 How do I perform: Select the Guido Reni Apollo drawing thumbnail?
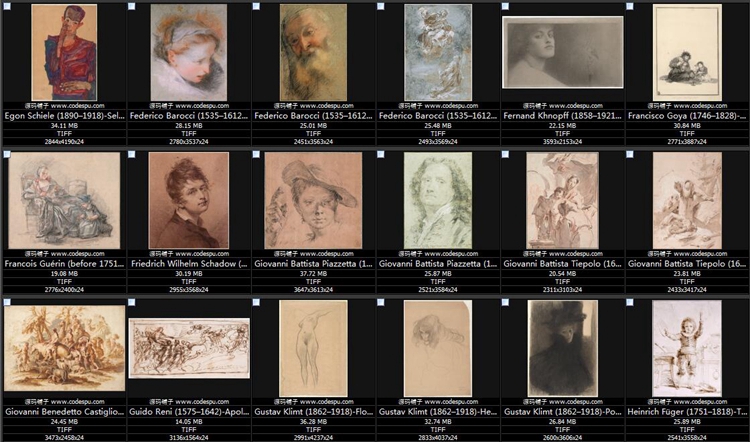pos(189,348)
